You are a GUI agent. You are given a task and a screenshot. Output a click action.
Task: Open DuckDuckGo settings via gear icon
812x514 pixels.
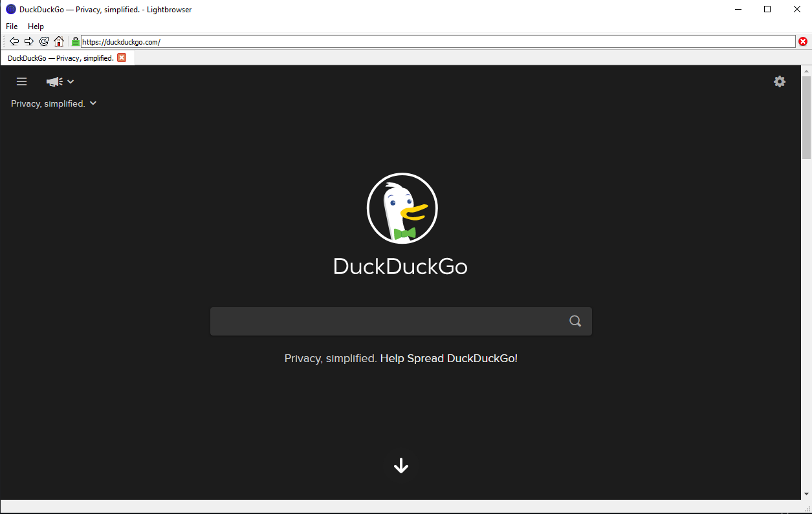[779, 81]
